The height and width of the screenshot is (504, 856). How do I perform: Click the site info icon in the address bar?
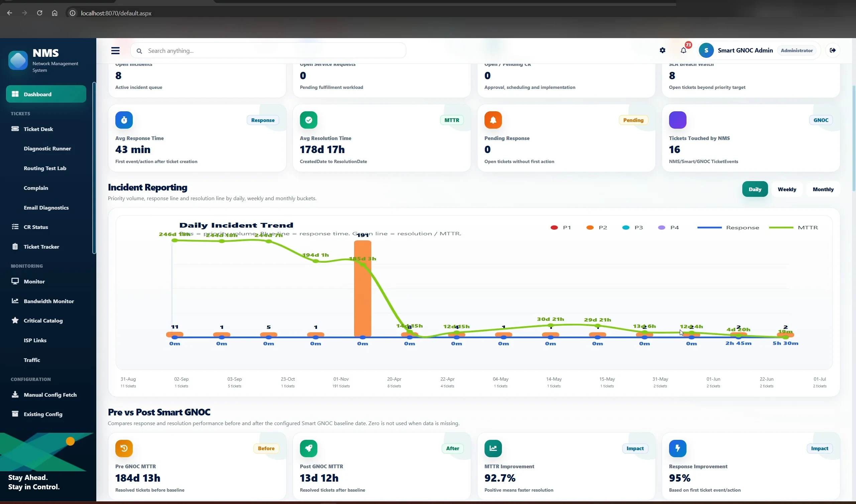[72, 13]
